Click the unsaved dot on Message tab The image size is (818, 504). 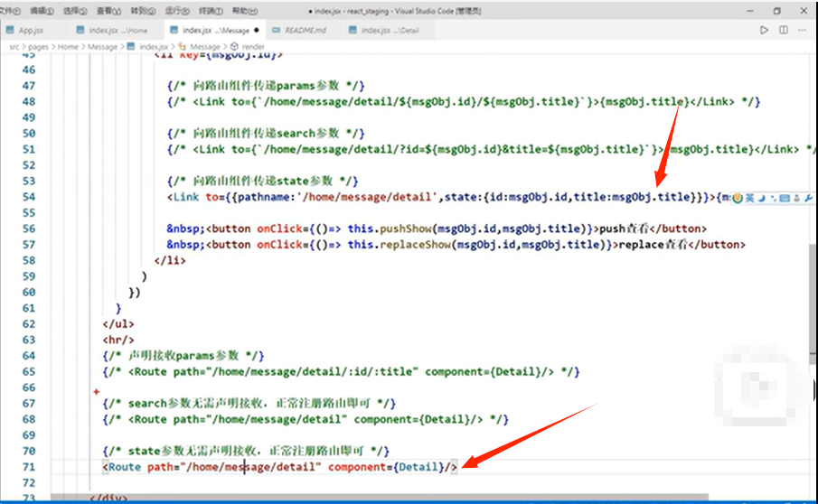click(x=256, y=30)
